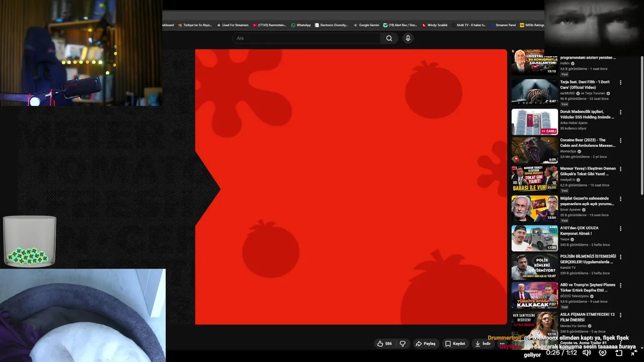Image resolution: width=644 pixels, height=362 pixels.
Task: Share the video via Paylaş
Action: (x=426, y=344)
